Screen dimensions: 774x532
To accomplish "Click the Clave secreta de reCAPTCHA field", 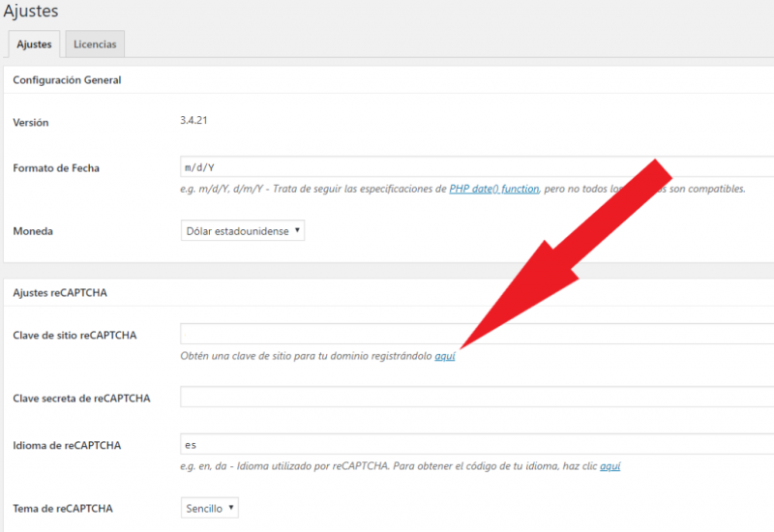I will point(476,398).
